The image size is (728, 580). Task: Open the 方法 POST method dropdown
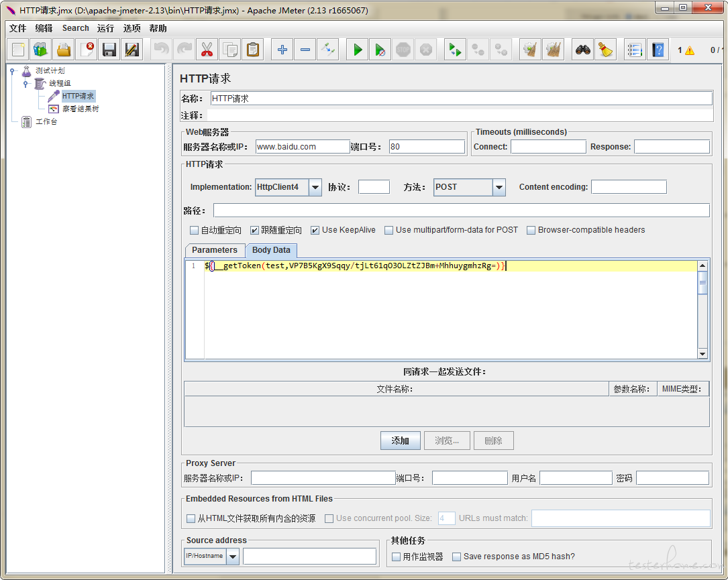point(499,188)
